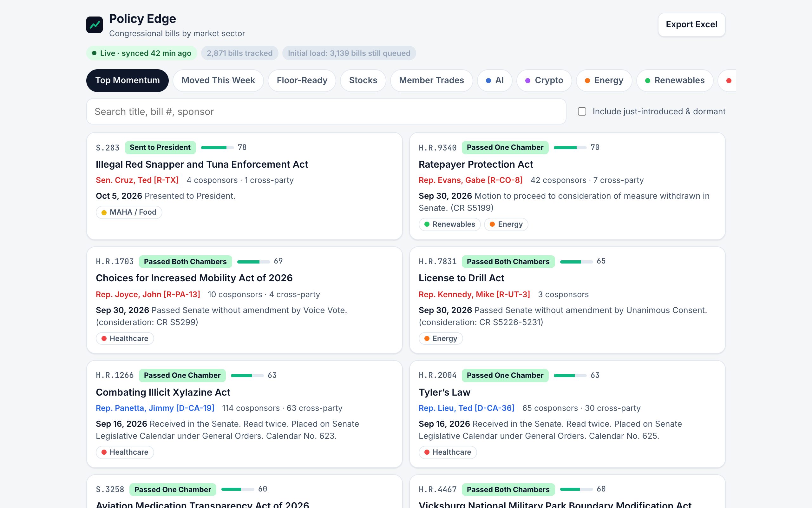Click bill number H.R.2004
Image resolution: width=812 pixels, height=508 pixels.
pyautogui.click(x=437, y=375)
